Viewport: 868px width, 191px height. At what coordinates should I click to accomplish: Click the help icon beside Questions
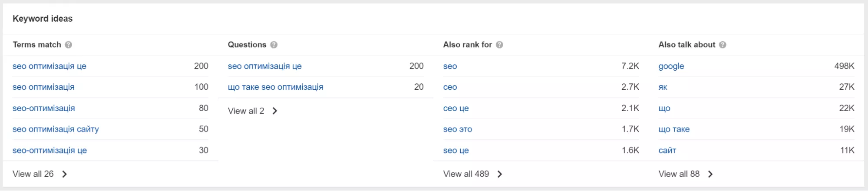pos(274,45)
